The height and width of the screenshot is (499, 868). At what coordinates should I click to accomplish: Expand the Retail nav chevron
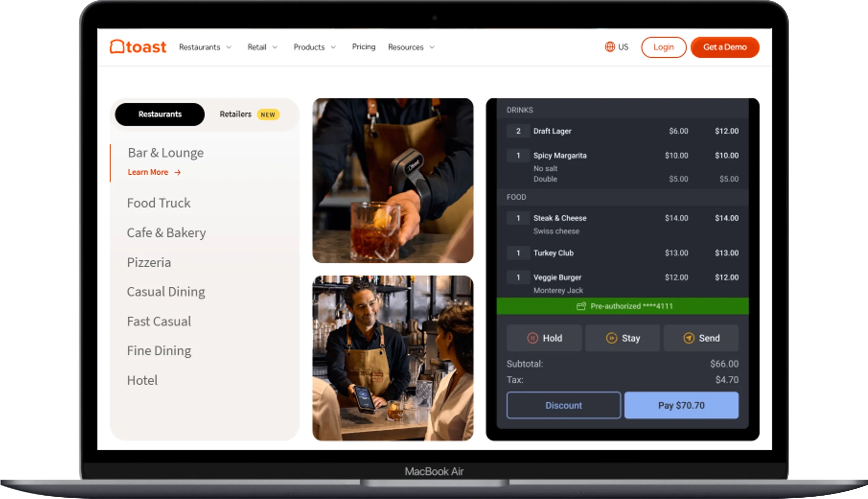click(275, 47)
